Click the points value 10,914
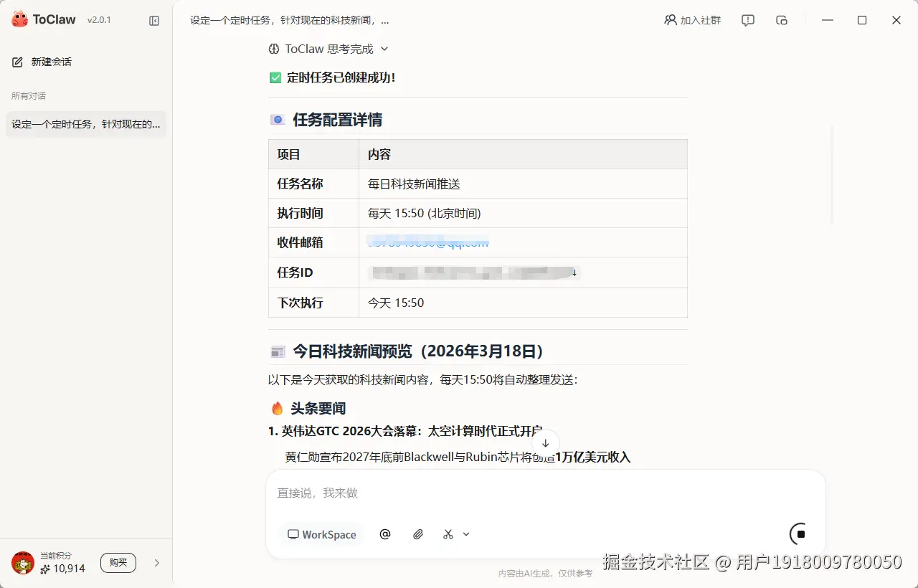Screen dimensions: 918x588 [69, 569]
